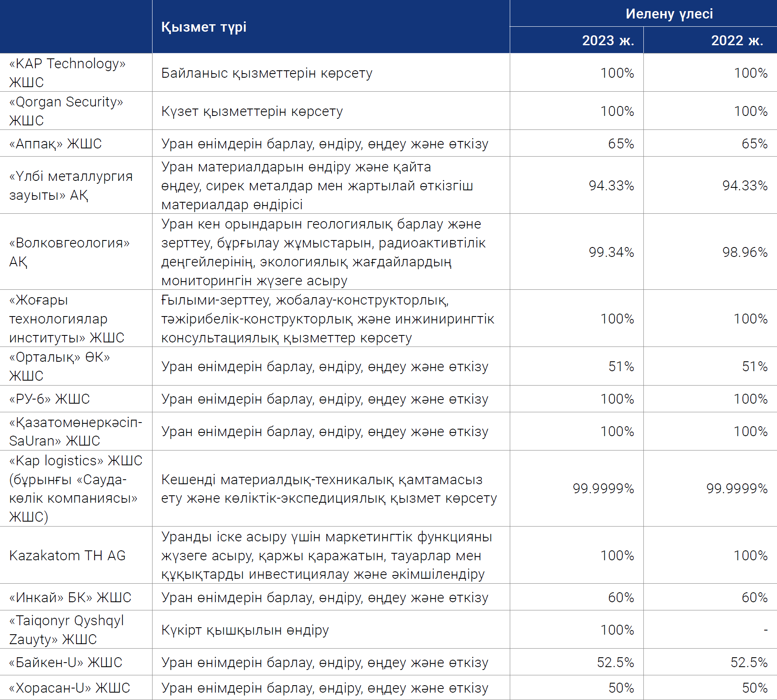The height and width of the screenshot is (700, 777).
Task: Select «Хорасан-U» ЖШС company name
Action: [x=69, y=688]
